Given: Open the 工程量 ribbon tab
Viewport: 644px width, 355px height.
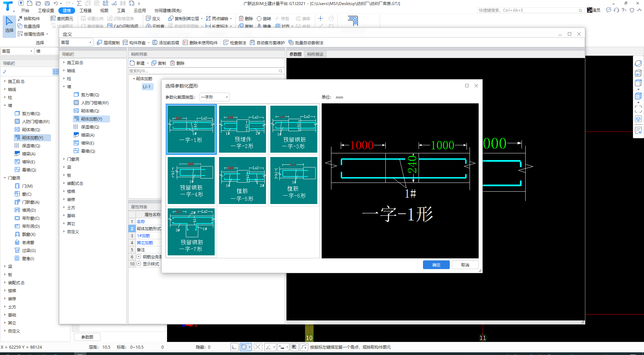Looking at the screenshot, I should tap(86, 10).
